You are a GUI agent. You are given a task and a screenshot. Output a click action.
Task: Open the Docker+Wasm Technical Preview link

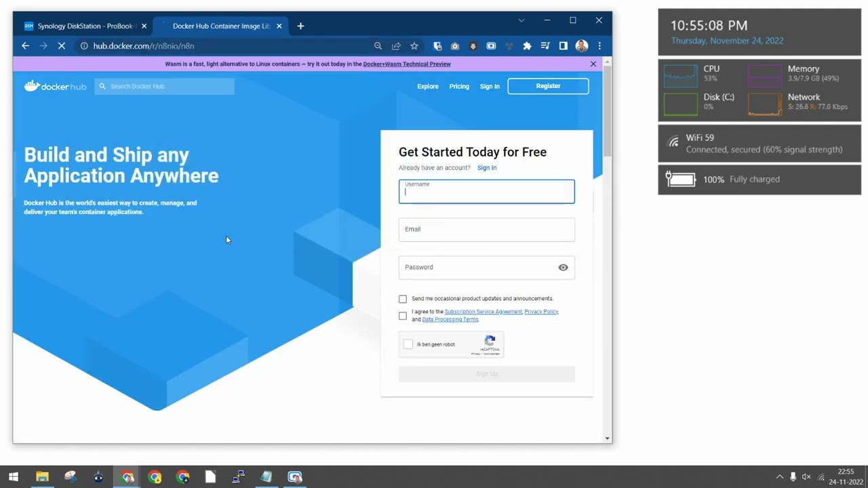tap(407, 64)
